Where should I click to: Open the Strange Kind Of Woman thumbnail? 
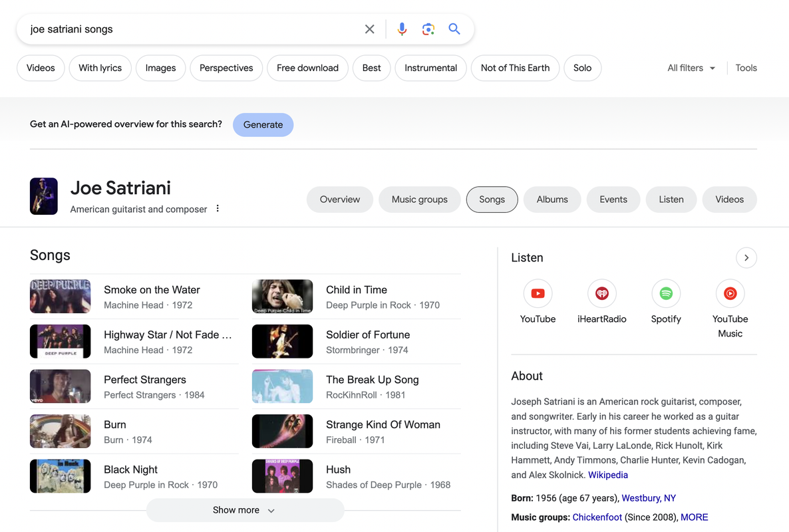pos(282,432)
